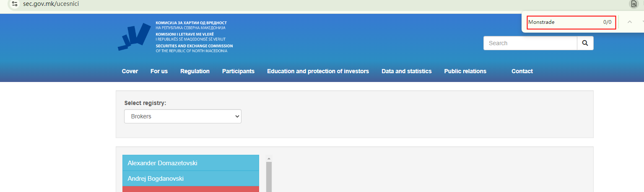Open the Participants menu
644x192 pixels.
(x=238, y=71)
